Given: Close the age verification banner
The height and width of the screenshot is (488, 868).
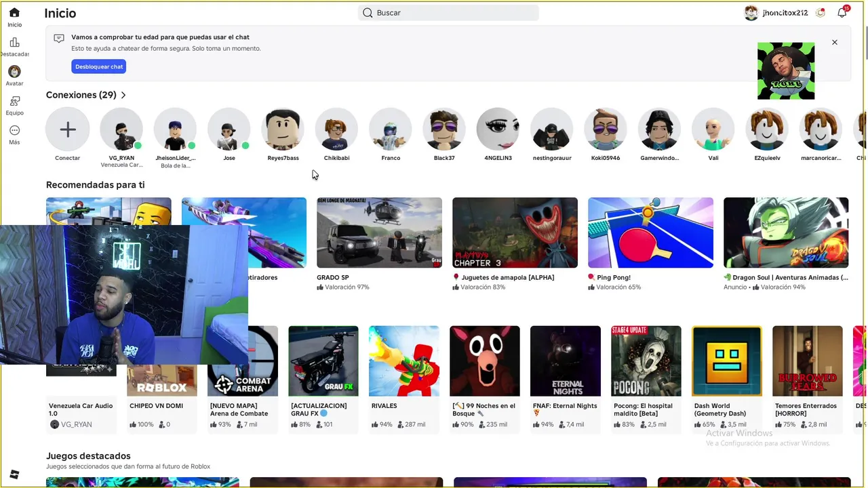Looking at the screenshot, I should [x=835, y=42].
